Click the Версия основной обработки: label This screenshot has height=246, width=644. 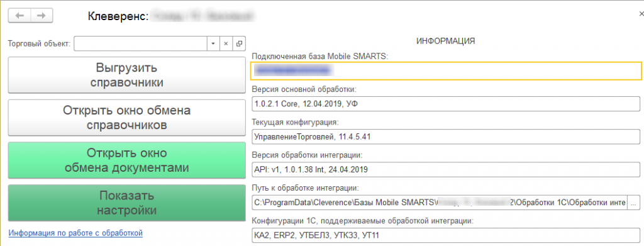[x=303, y=89]
